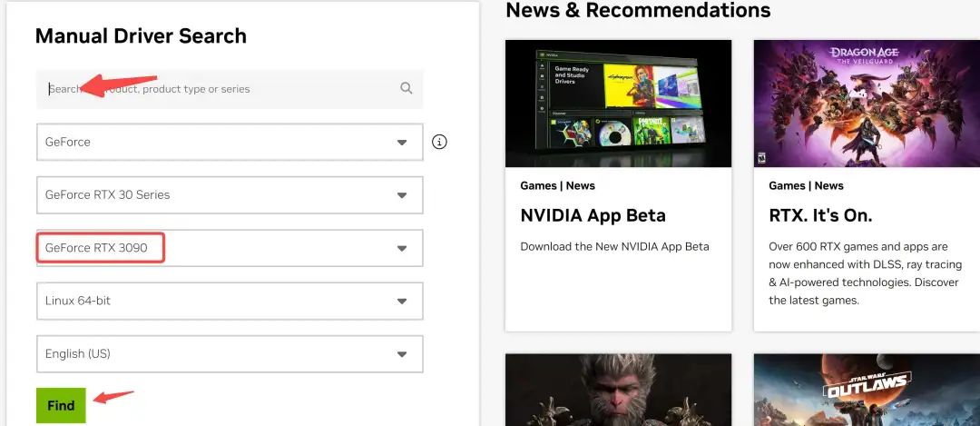
Task: Expand the Linux 64-bit operating system dropdown
Action: point(230,301)
